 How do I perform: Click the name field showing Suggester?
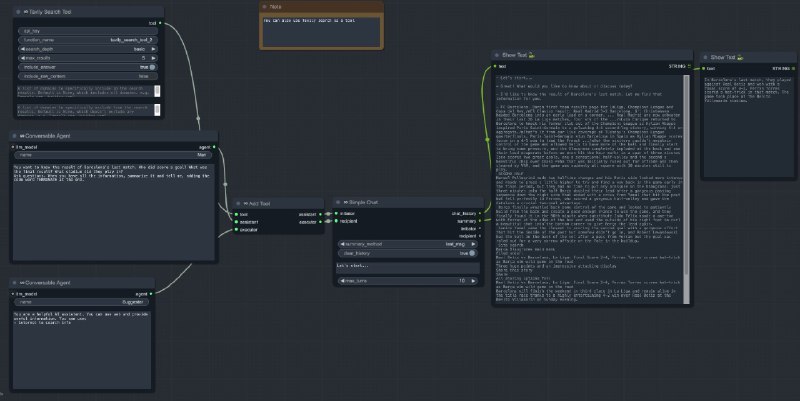coord(82,302)
